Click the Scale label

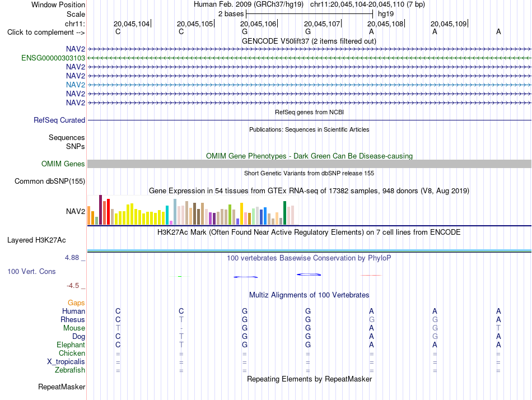(76, 14)
